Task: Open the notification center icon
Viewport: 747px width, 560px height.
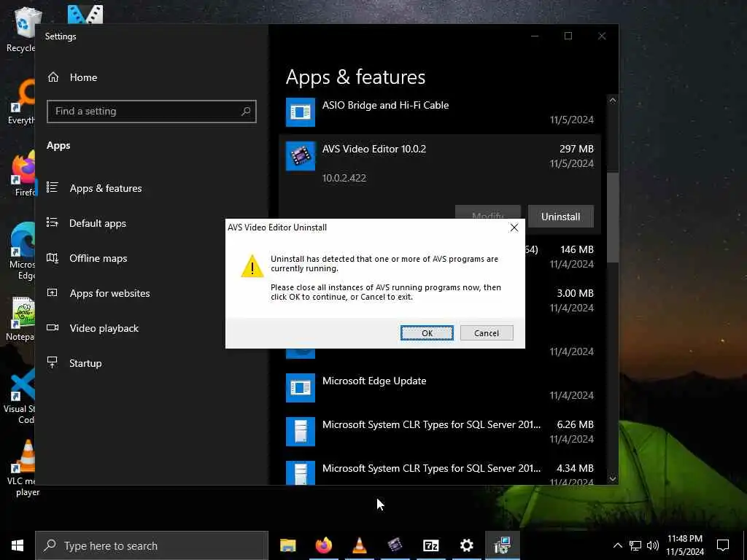Action: click(x=723, y=545)
